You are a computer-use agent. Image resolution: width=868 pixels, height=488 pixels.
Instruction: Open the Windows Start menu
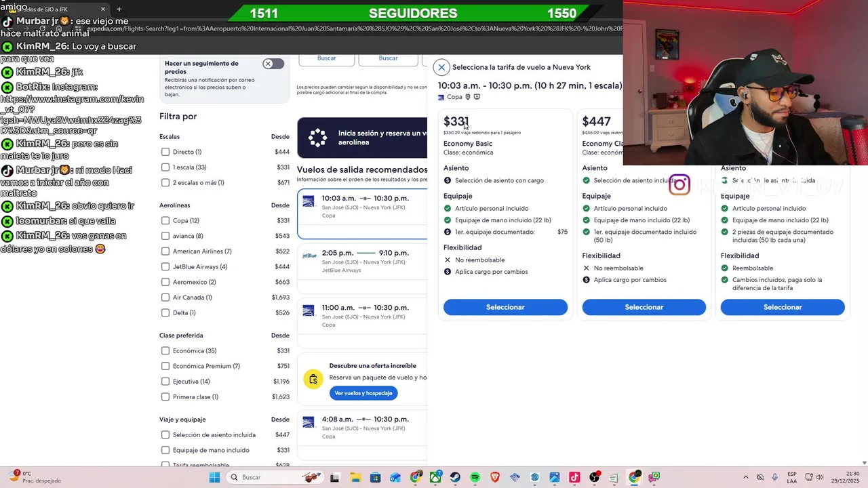coord(214,477)
